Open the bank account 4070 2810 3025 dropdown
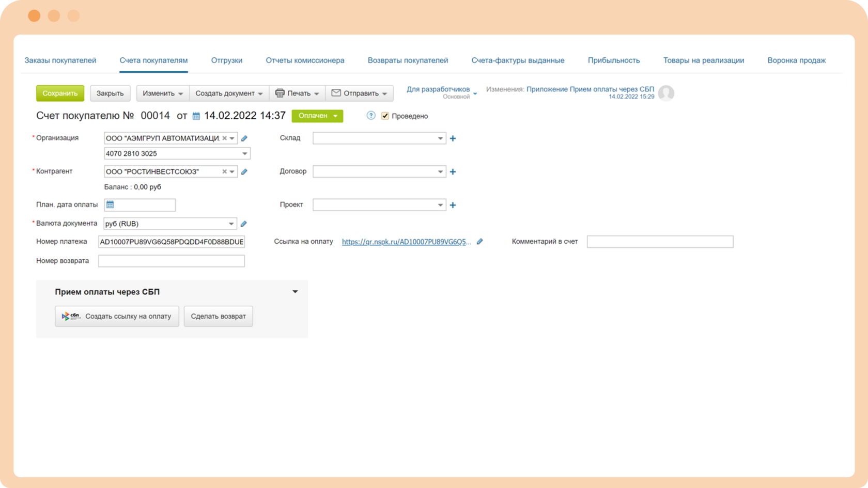Viewport: 868px width, 488px height. coord(245,154)
